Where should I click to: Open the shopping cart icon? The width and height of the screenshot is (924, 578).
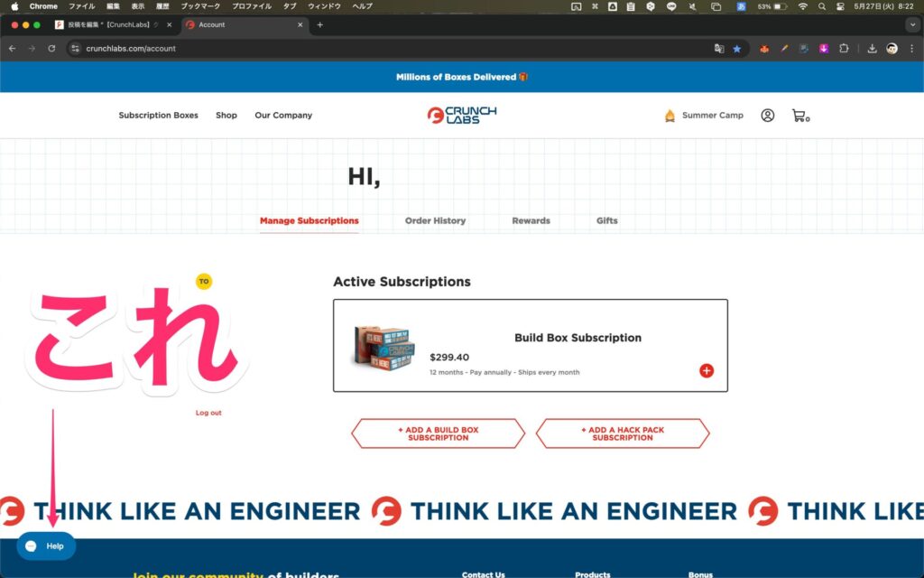pos(800,116)
